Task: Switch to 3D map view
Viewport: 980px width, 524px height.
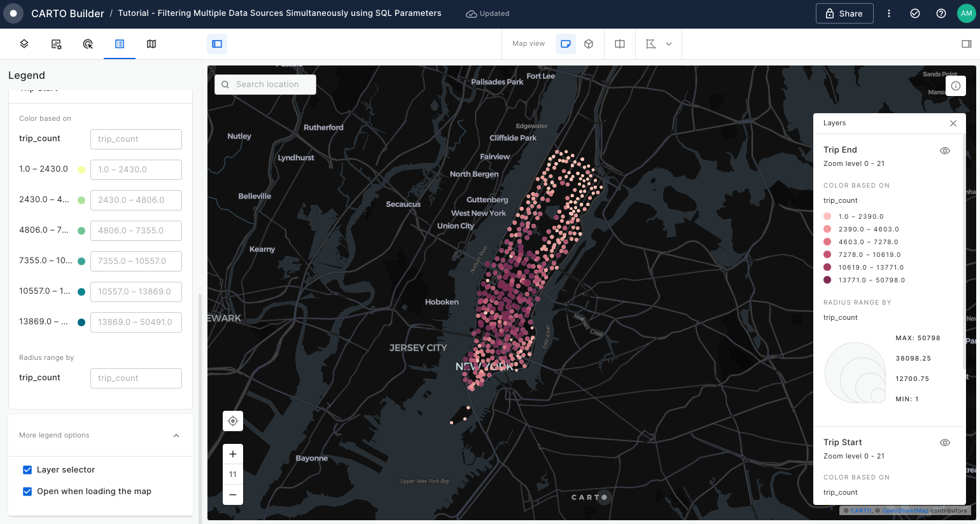Action: (x=589, y=44)
